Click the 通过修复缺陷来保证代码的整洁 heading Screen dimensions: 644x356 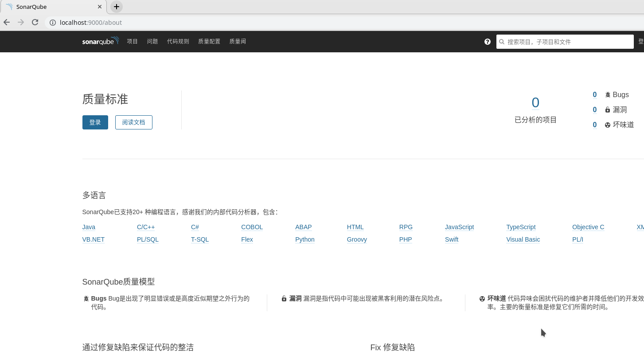138,347
